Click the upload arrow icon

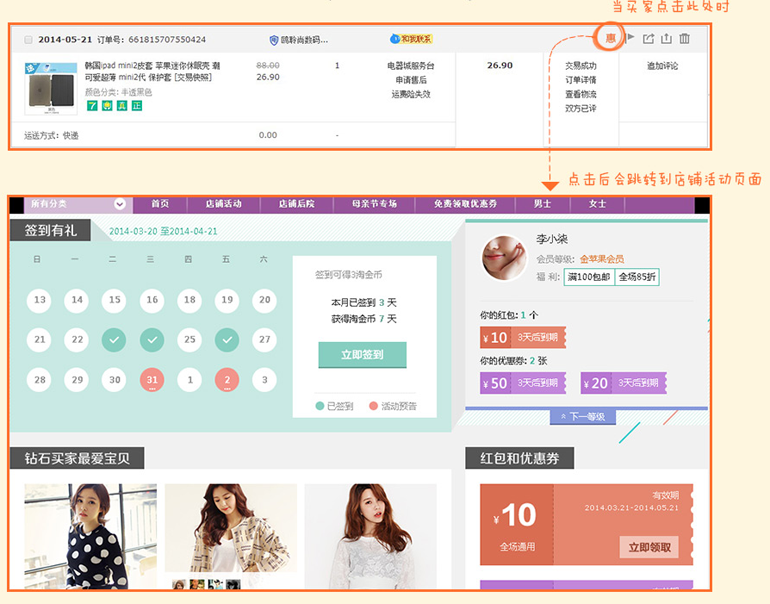coord(666,39)
